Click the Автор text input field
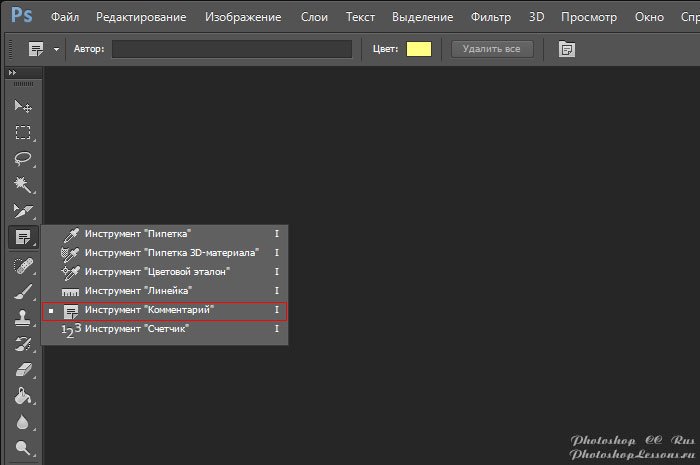The width and height of the screenshot is (700, 465). pos(232,49)
